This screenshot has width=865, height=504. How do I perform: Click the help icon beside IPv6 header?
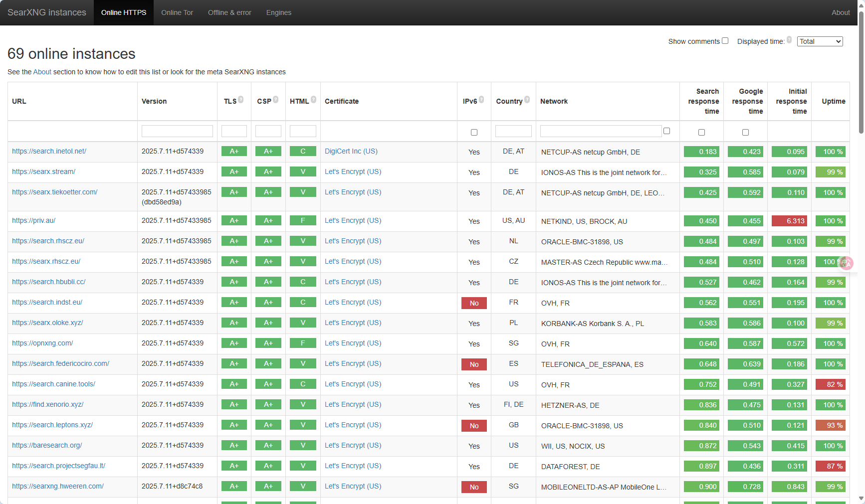(x=481, y=100)
